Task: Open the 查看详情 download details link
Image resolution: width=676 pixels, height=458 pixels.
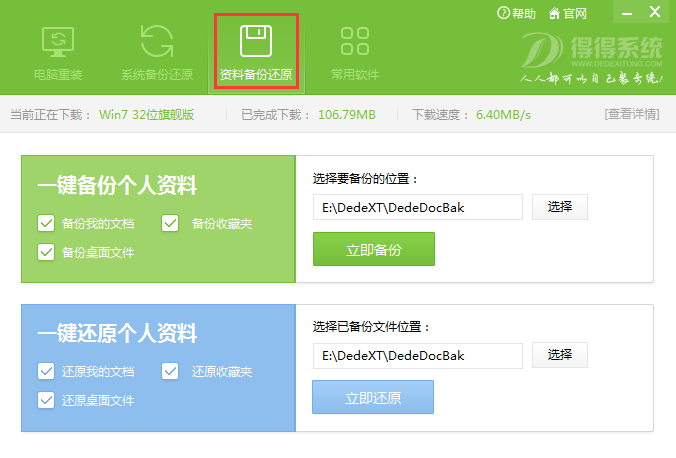Action: pyautogui.click(x=632, y=114)
